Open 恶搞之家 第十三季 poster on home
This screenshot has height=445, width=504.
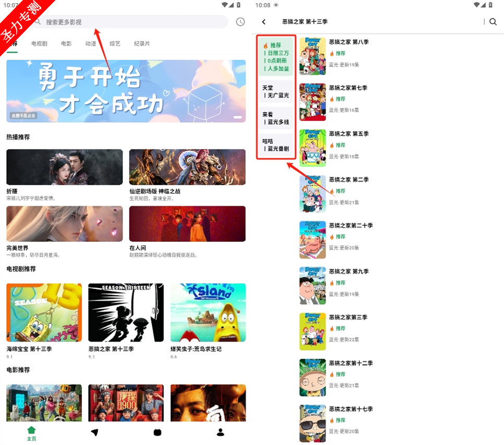pos(126,312)
